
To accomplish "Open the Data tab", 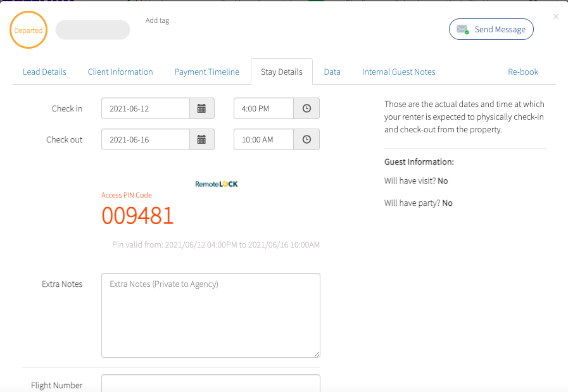I will [x=332, y=72].
